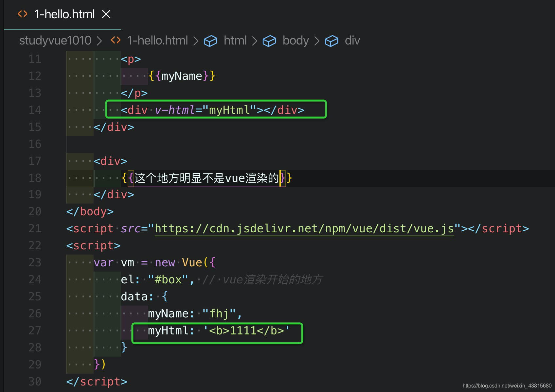Click the vue comment on line 24
The image size is (555, 392).
[262, 279]
